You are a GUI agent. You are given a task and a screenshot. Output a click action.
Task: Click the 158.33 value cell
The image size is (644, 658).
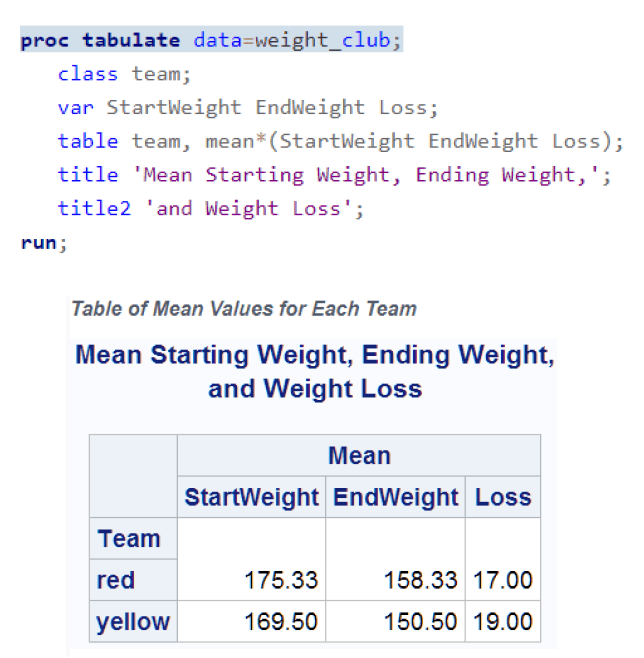(421, 580)
